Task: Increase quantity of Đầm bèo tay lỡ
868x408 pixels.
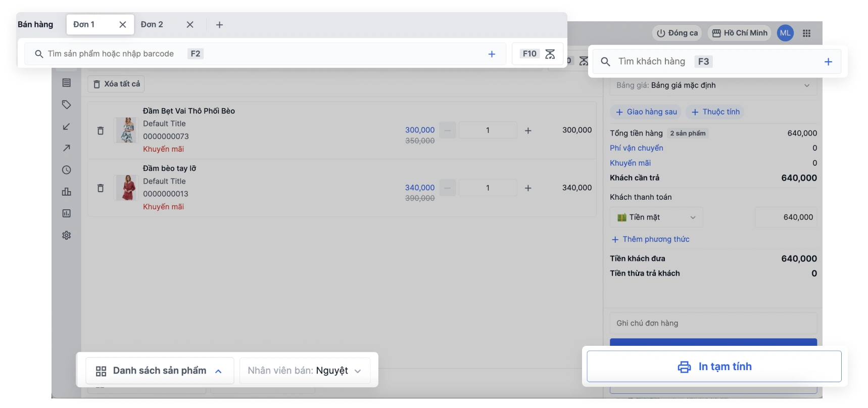Action: (528, 188)
